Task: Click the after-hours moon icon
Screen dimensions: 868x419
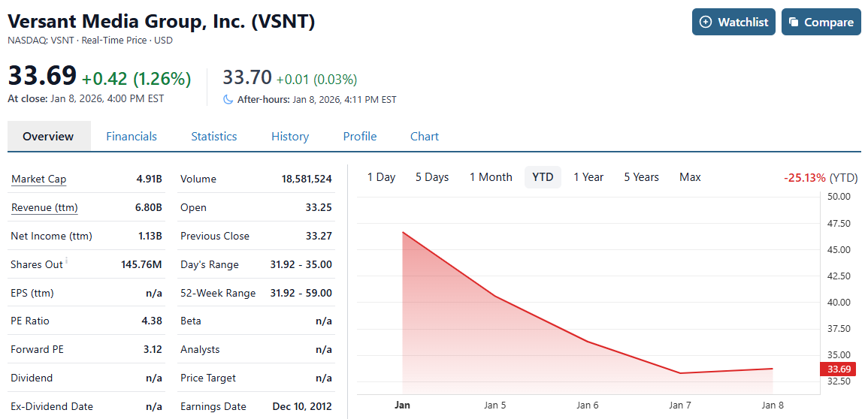Action: point(228,99)
